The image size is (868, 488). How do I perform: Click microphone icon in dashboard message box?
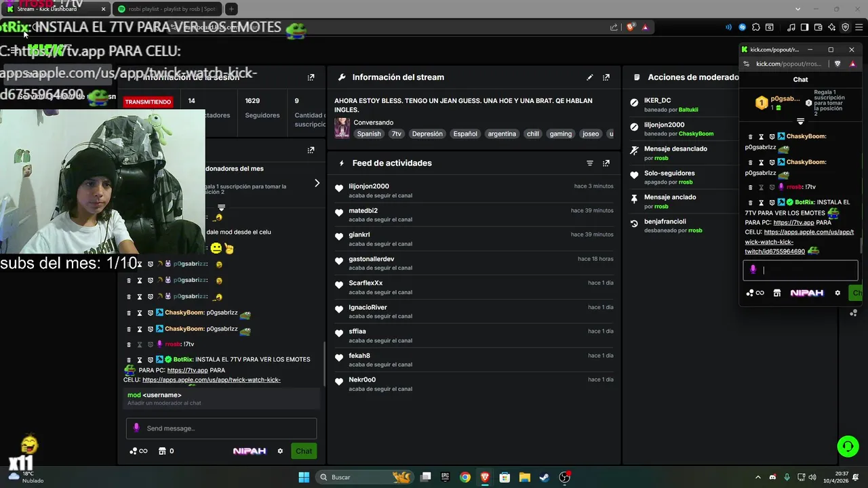[136, 428]
